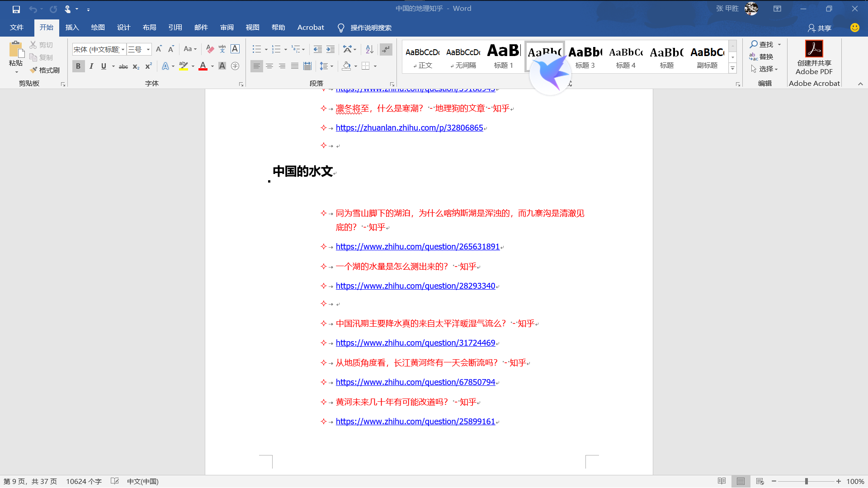Click the Ribbon display options icon
This screenshot has height=488, width=868.
777,9
